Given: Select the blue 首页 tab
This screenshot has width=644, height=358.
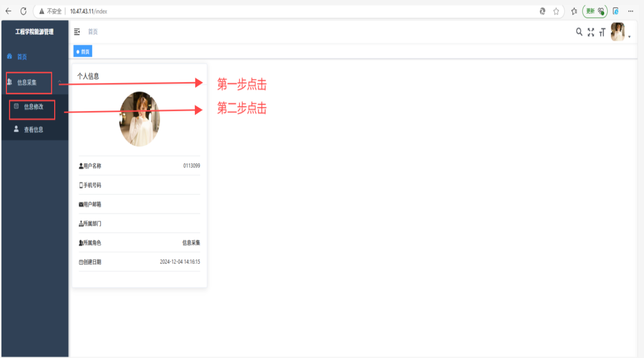Looking at the screenshot, I should tap(83, 52).
